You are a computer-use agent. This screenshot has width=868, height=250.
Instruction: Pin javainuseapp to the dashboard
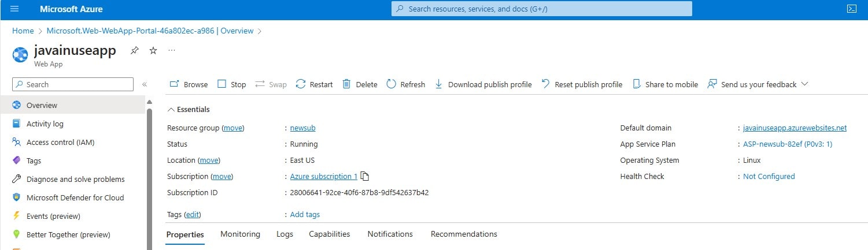pyautogui.click(x=134, y=50)
